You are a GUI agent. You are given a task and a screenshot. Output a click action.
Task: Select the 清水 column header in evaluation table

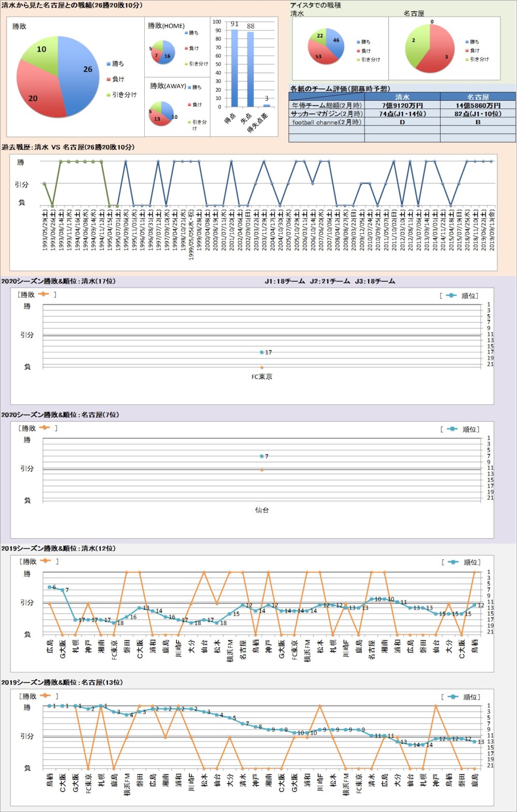(x=402, y=97)
